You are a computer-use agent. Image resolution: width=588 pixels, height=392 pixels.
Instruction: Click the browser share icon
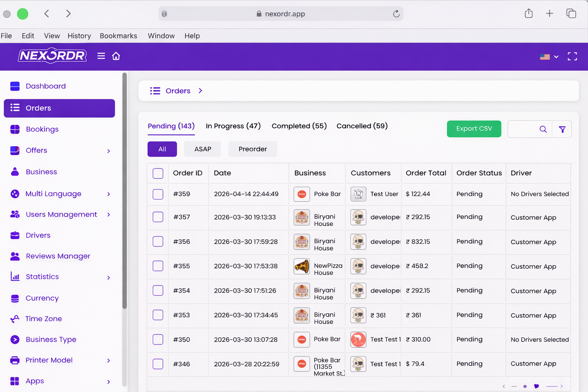529,13
